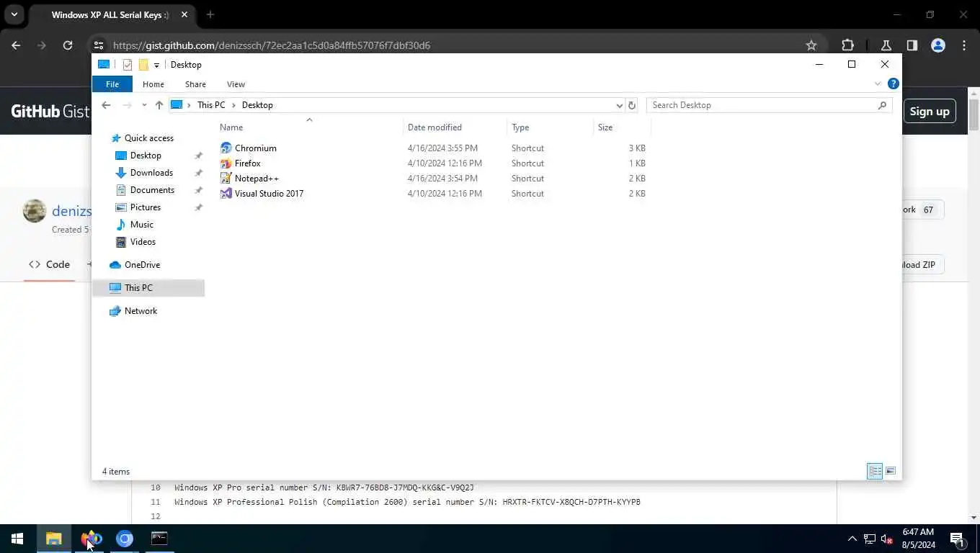980x553 pixels.
Task: Bookmark this page with the star icon
Action: click(x=811, y=45)
